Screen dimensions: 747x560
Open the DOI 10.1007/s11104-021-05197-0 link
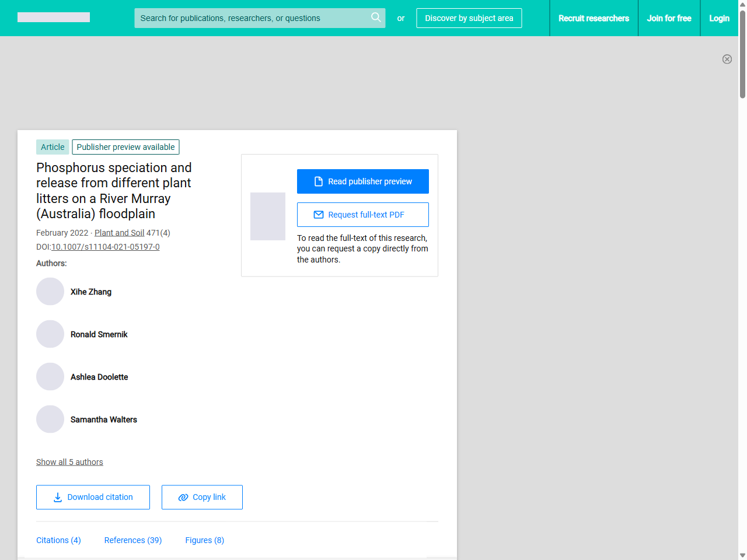click(106, 247)
